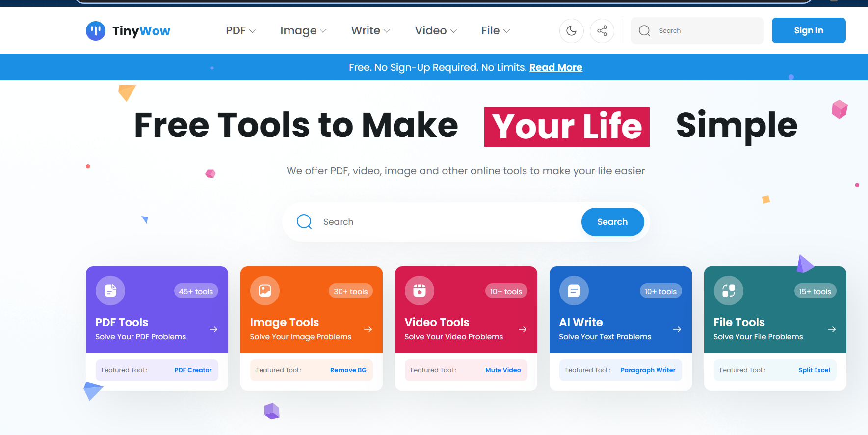Click the Video Tools film icon
Viewport: 868px width, 435px height.
click(x=420, y=291)
